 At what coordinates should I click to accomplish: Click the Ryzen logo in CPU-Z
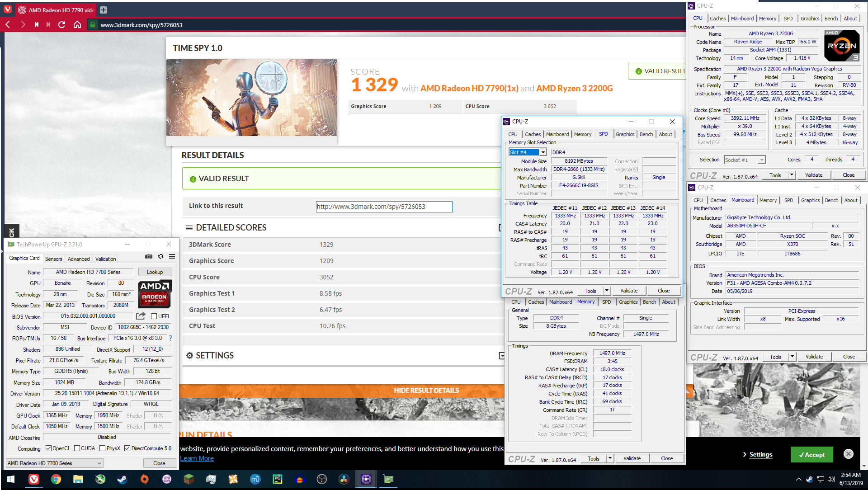[841, 46]
